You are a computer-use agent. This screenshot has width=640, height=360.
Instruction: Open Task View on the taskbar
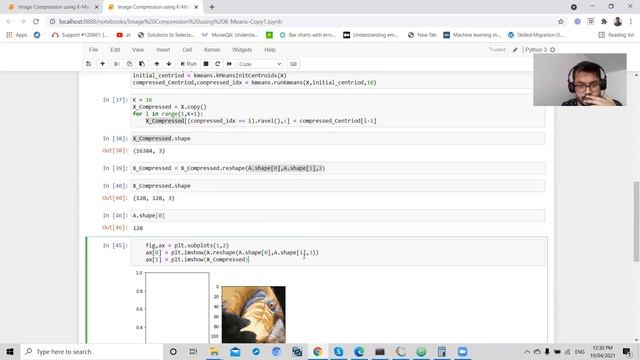coord(193,351)
